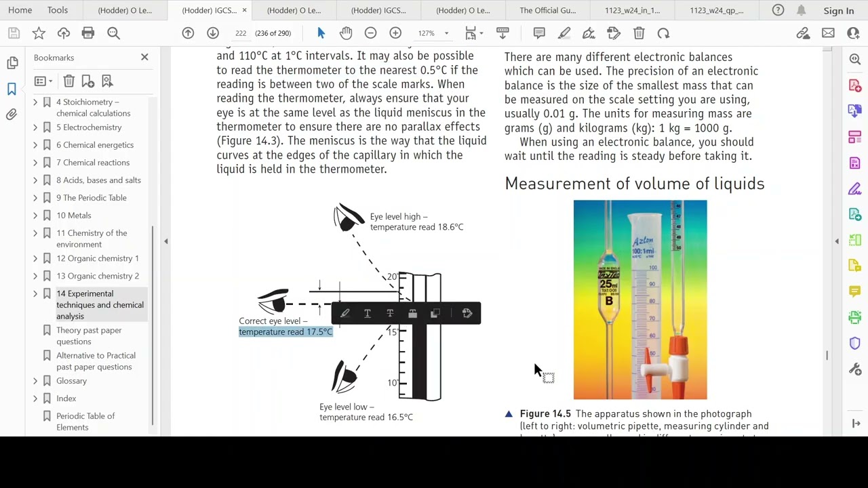Find the current bookmark
Screen dimensions: 868x488
107,81
